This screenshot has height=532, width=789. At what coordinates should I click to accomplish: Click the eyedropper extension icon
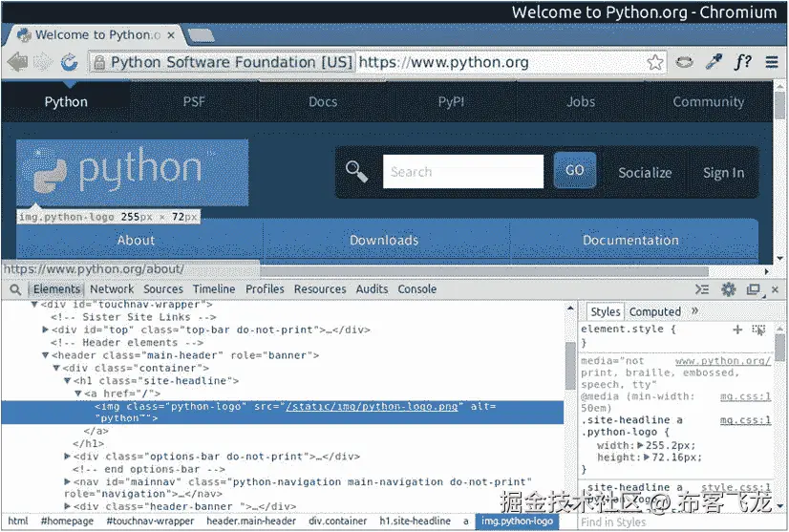coord(714,62)
